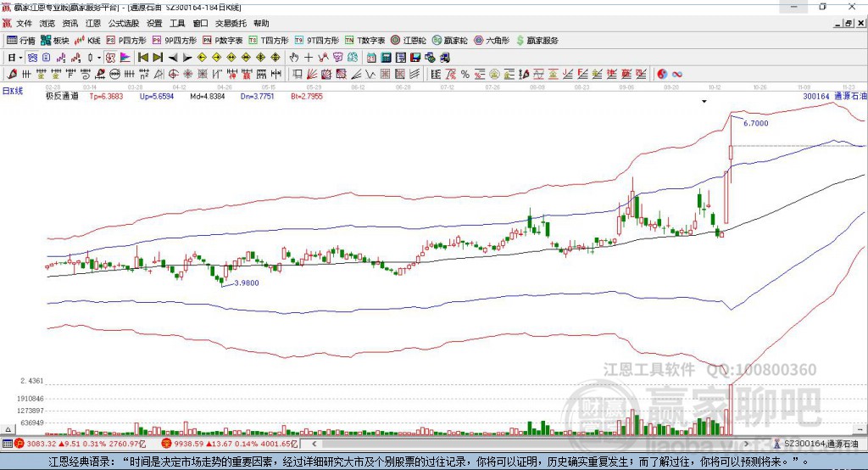Expand the volume panel with the up-triangle button
Screen dimensions: 868x470
click(8, 429)
